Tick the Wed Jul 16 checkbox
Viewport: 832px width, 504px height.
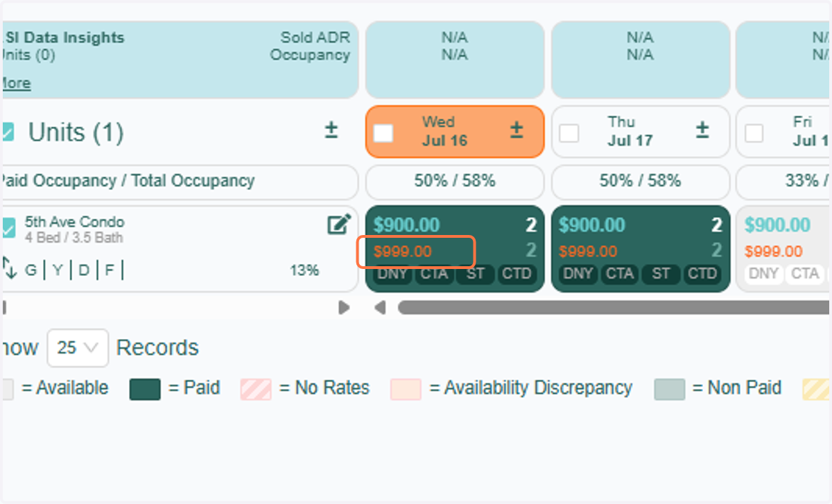[x=383, y=132]
